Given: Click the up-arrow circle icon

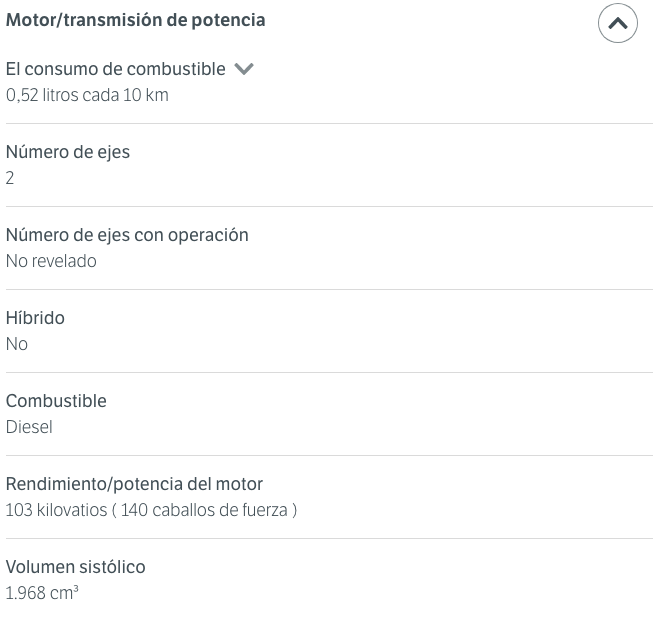Looking at the screenshot, I should coord(618,23).
